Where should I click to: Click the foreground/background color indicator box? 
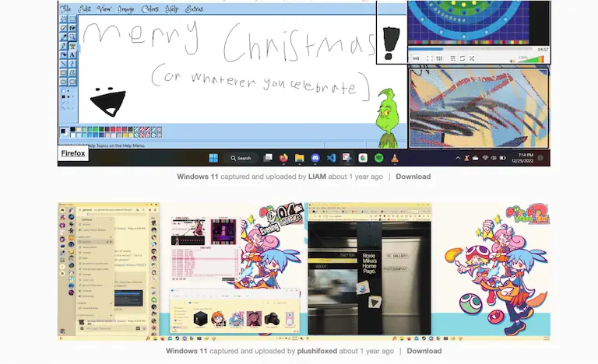tap(64, 132)
